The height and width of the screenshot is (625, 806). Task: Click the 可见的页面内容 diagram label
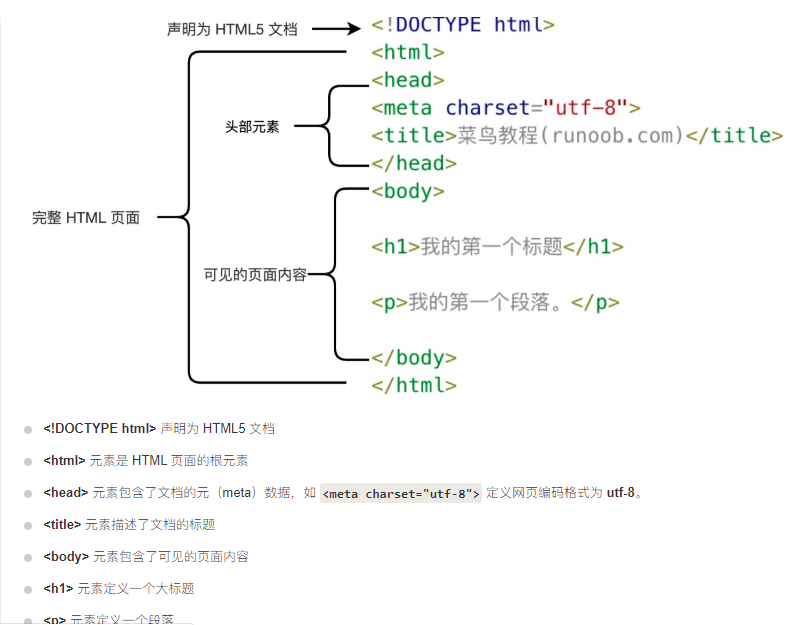click(x=255, y=275)
